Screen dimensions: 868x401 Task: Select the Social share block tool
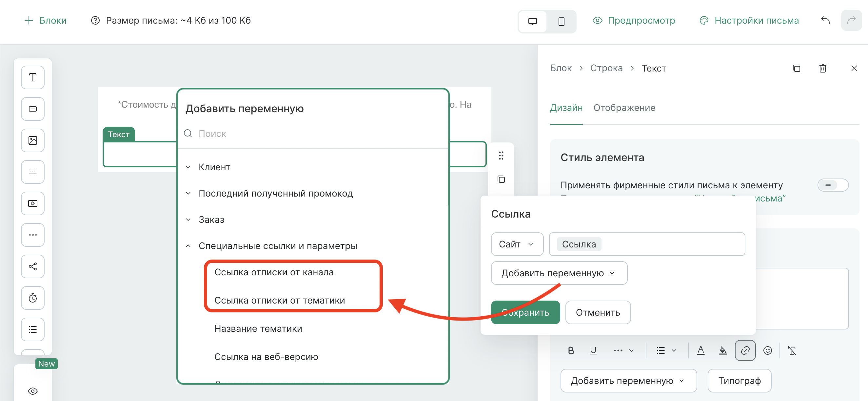[x=33, y=266]
